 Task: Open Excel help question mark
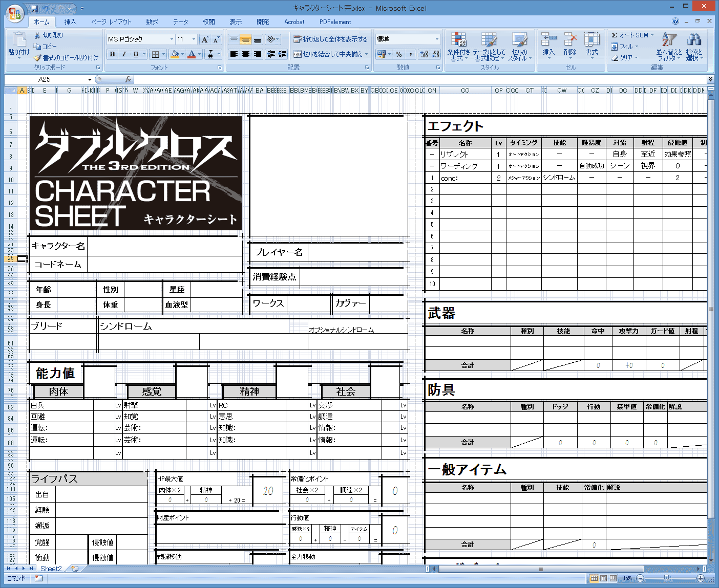tap(675, 21)
